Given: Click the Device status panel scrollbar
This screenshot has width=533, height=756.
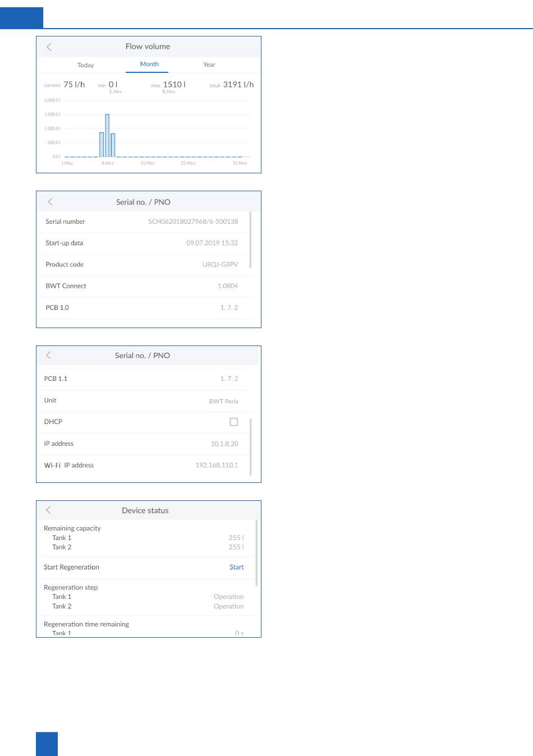Looking at the screenshot, I should coord(256,553).
